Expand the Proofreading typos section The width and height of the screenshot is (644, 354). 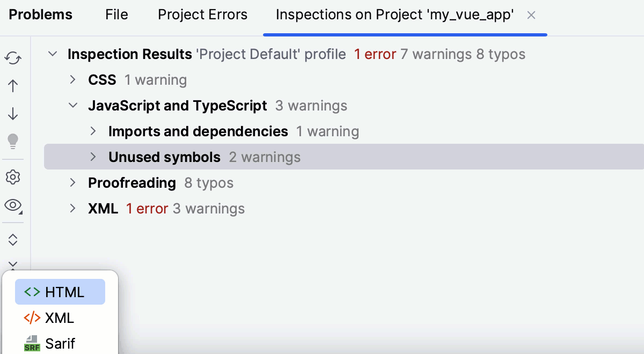[x=73, y=182]
